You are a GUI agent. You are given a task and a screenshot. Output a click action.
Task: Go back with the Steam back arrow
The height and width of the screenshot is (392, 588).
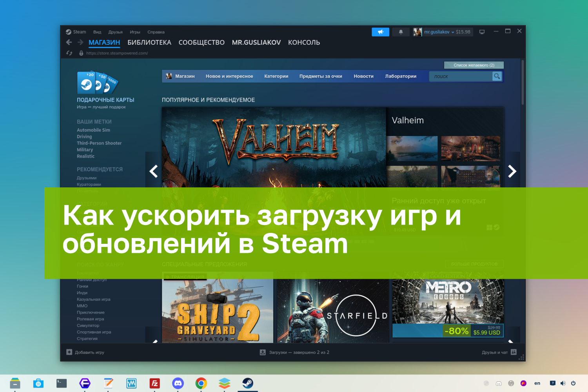point(69,42)
